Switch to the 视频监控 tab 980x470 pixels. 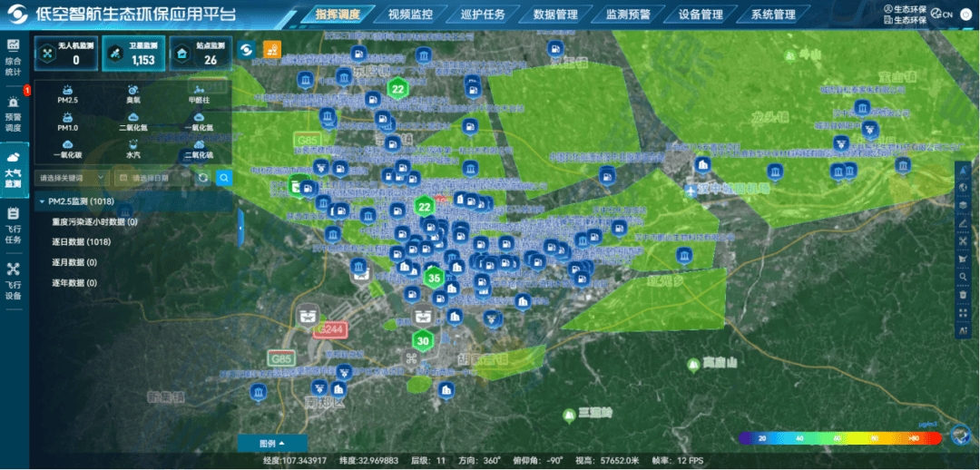pyautogui.click(x=409, y=15)
